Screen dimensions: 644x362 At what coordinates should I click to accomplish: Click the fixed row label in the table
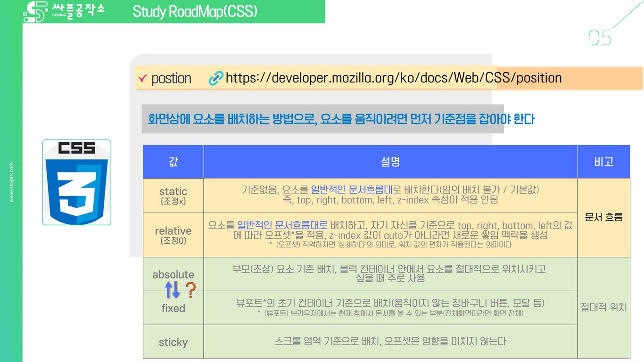(173, 308)
